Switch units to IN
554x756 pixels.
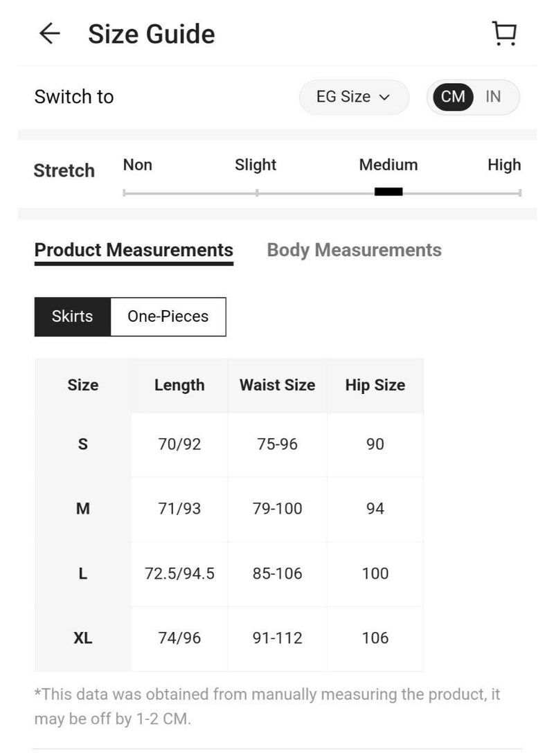tap(493, 97)
